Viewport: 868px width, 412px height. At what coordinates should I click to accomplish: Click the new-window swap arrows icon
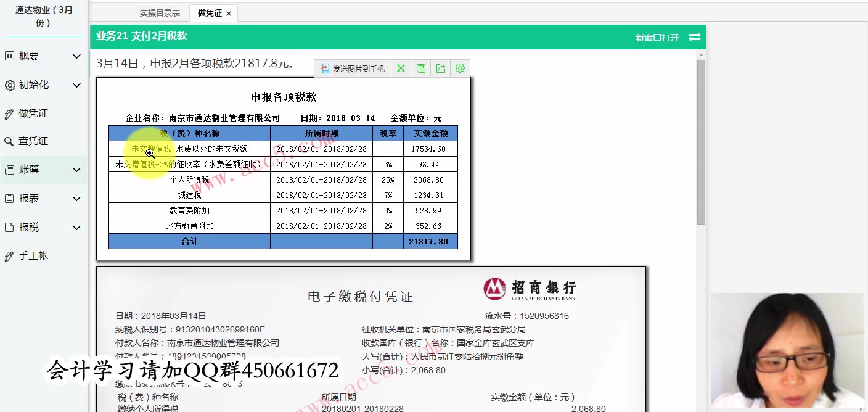[695, 36]
